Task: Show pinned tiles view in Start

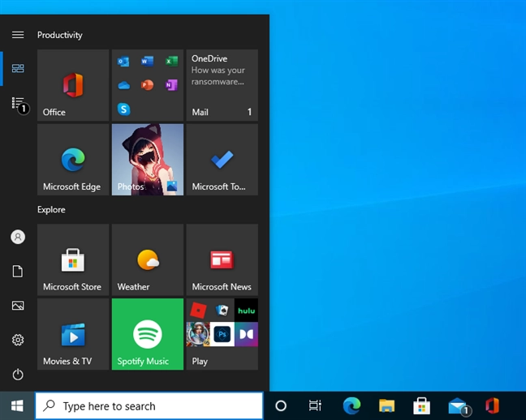Action: (18, 68)
